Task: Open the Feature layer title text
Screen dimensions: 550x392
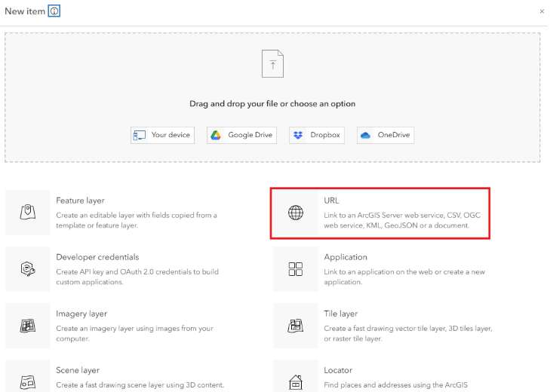Action: pos(80,201)
